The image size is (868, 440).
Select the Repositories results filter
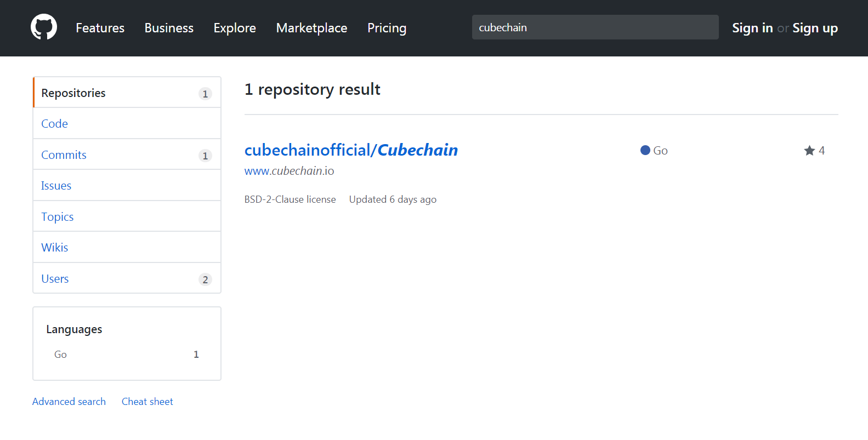[x=73, y=93]
